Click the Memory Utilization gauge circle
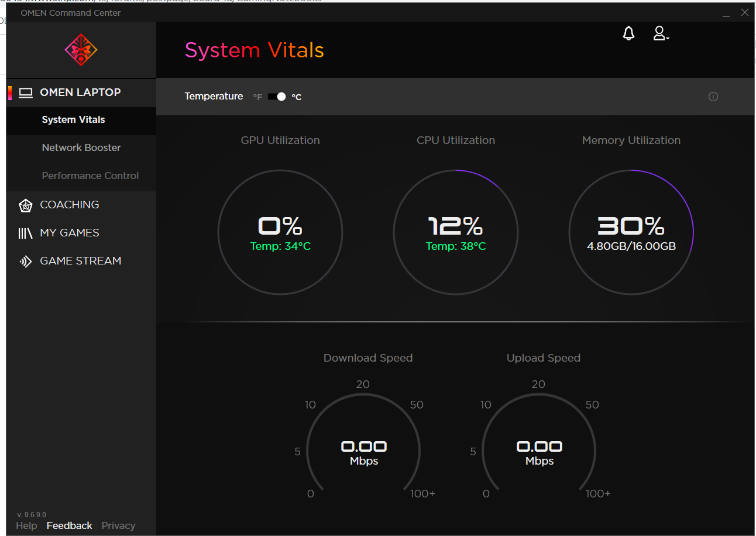This screenshot has width=756, height=536. tap(631, 232)
